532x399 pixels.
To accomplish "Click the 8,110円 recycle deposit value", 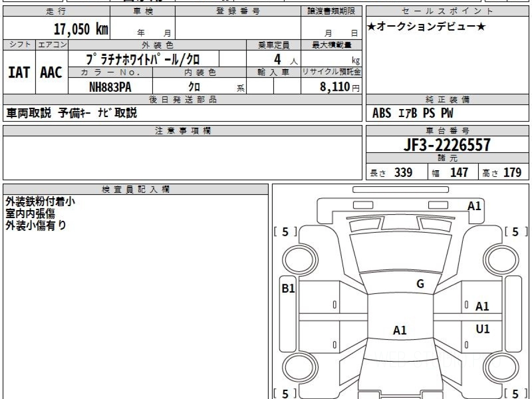I will point(340,87).
